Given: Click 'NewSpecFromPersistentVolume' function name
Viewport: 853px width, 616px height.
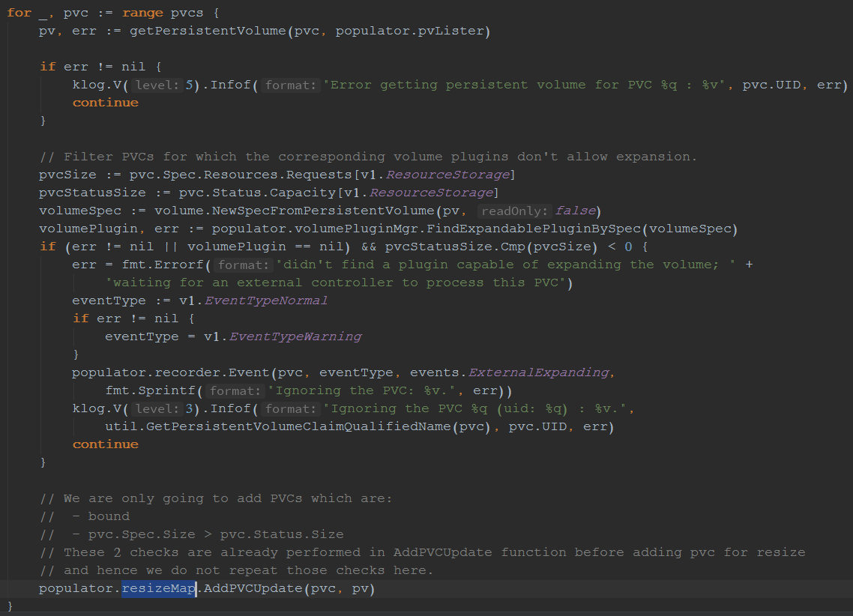Looking at the screenshot, I should click(323, 211).
